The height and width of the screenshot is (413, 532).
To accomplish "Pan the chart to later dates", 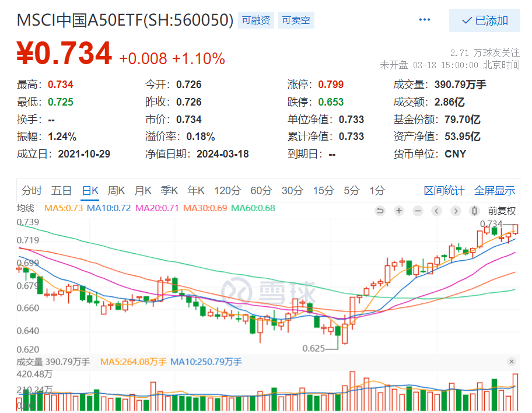I will pyautogui.click(x=456, y=211).
